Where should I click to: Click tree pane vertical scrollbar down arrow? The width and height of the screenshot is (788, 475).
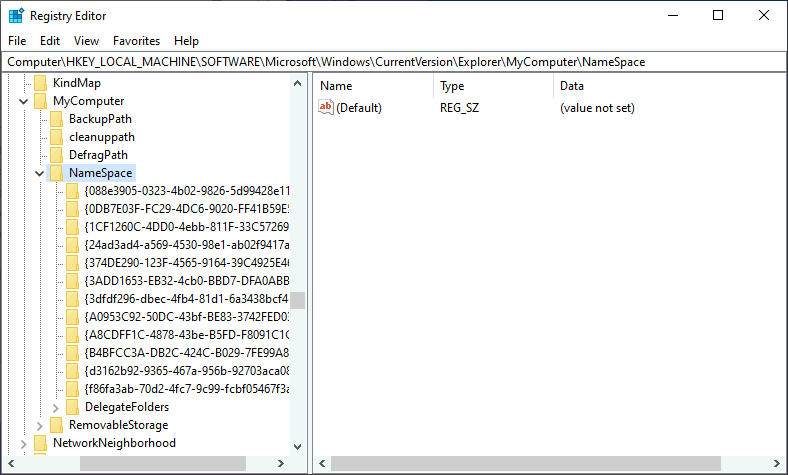(x=298, y=446)
